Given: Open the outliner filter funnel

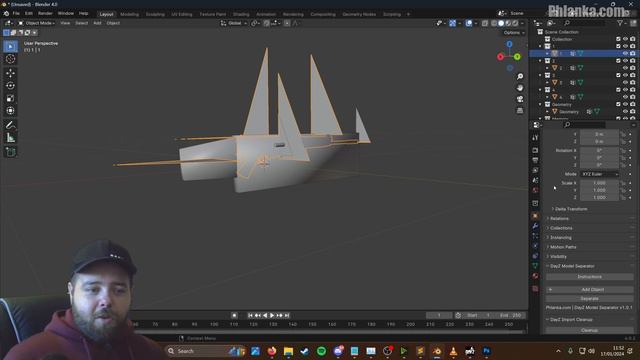Looking at the screenshot, I should [x=620, y=23].
